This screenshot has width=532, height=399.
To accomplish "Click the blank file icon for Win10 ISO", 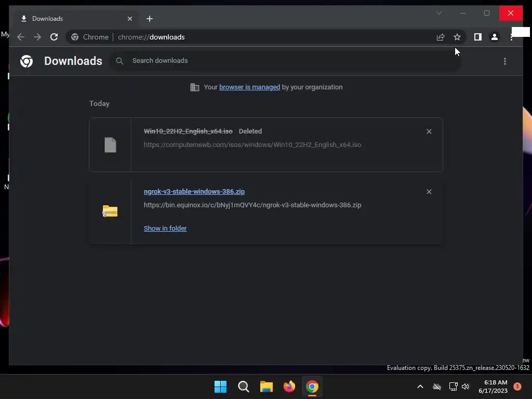I will click(110, 145).
